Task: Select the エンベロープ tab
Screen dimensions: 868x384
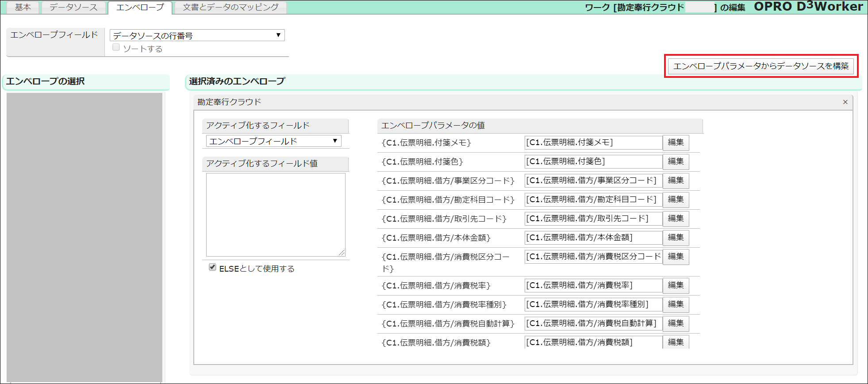Action: 140,8
